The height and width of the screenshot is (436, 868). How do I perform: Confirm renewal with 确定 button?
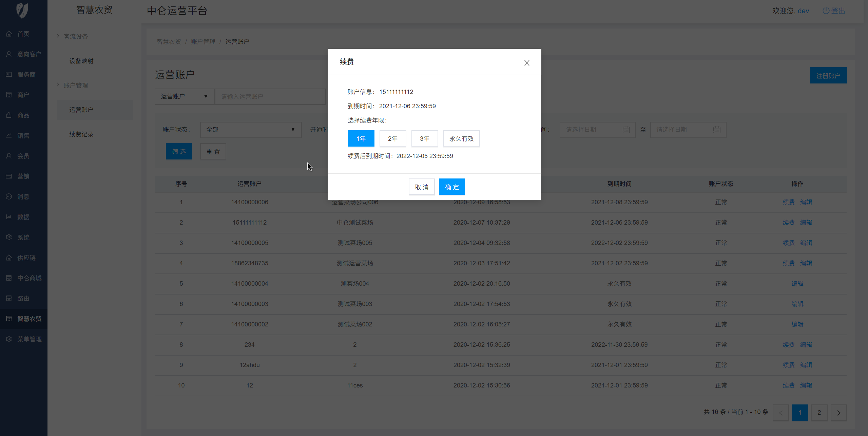pyautogui.click(x=451, y=187)
